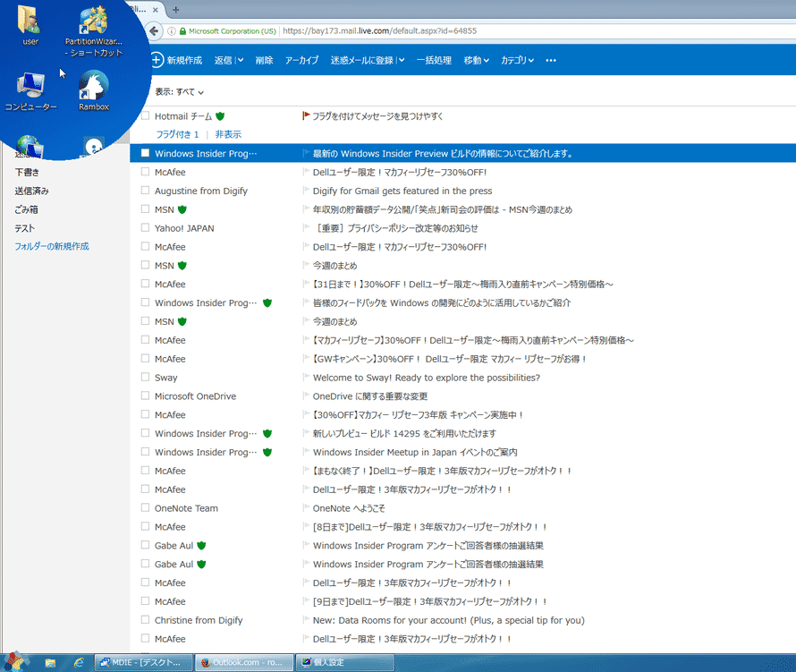
Task: Flag the Augustine from Digify message
Action: pyautogui.click(x=306, y=191)
